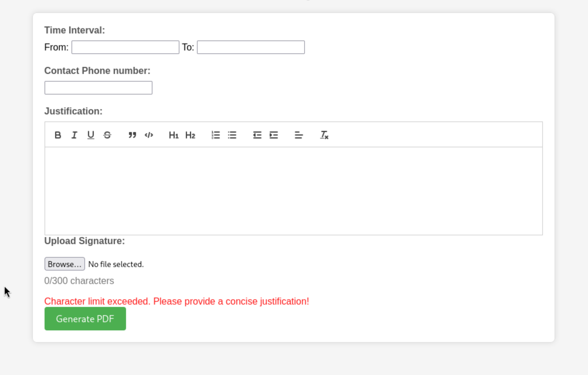
Task: Start a bulleted list
Action: (x=232, y=135)
